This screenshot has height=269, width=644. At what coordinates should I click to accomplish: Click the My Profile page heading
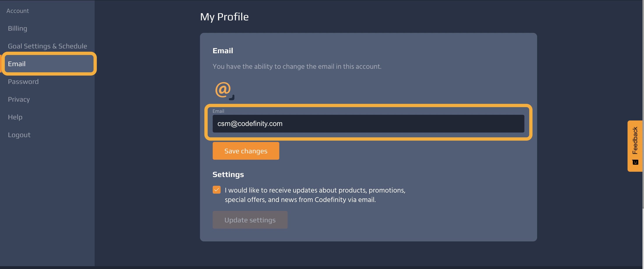224,17
